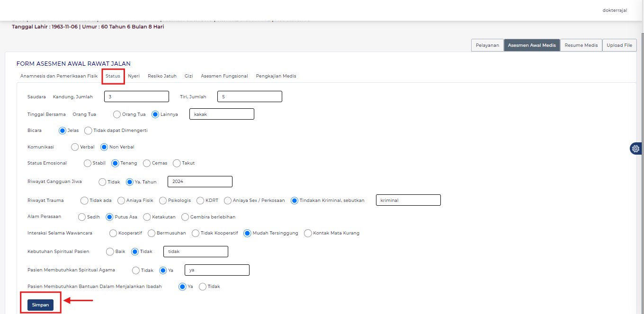Click the dokterrajal user name
Viewport: 644px width, 314px height.
[615, 10]
